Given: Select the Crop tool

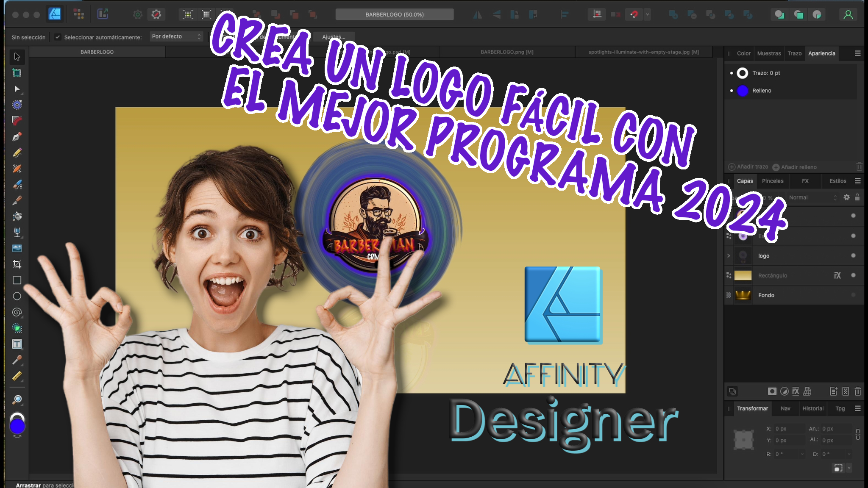Looking at the screenshot, I should coord(17,264).
